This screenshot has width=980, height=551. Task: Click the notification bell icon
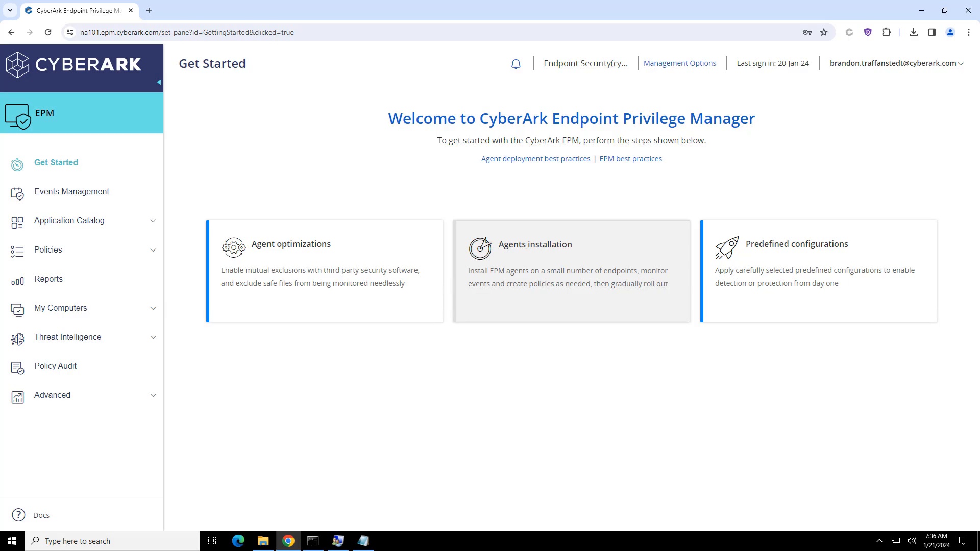coord(516,64)
